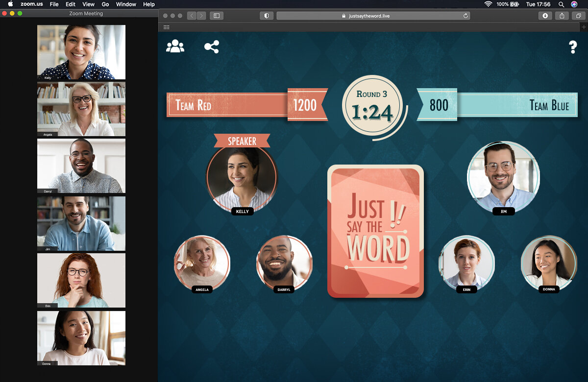Click Jim's player avatar on Team Blue
This screenshot has width=588, height=382.
click(x=503, y=177)
